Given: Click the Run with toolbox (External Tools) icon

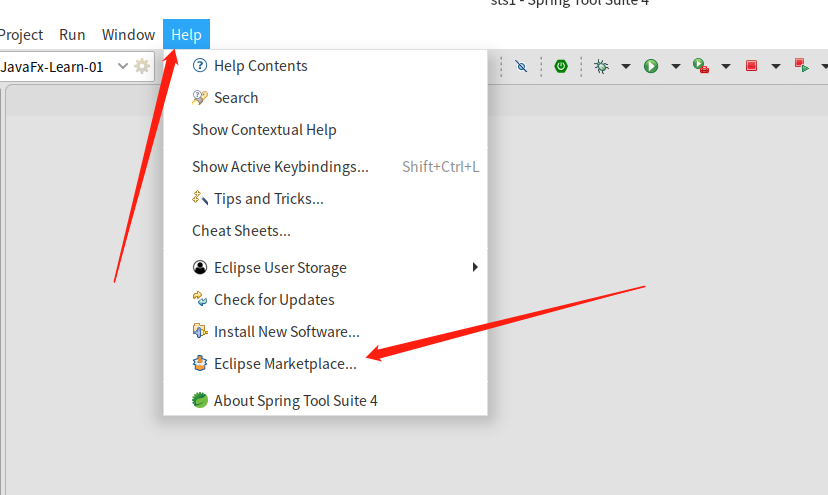Looking at the screenshot, I should tap(701, 66).
